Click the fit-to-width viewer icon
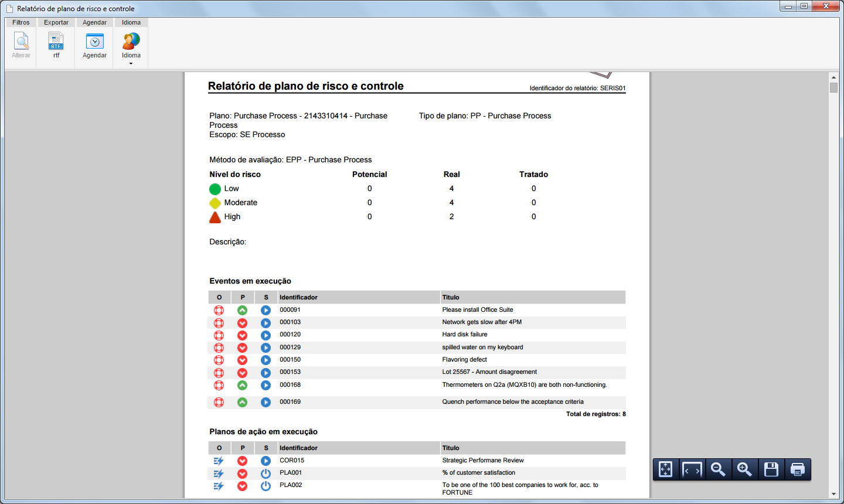 tap(692, 469)
